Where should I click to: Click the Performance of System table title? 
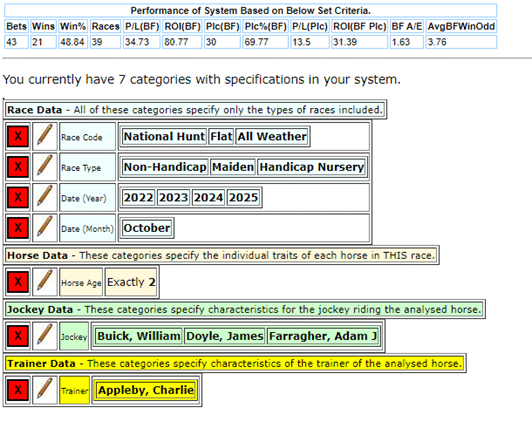click(x=250, y=11)
